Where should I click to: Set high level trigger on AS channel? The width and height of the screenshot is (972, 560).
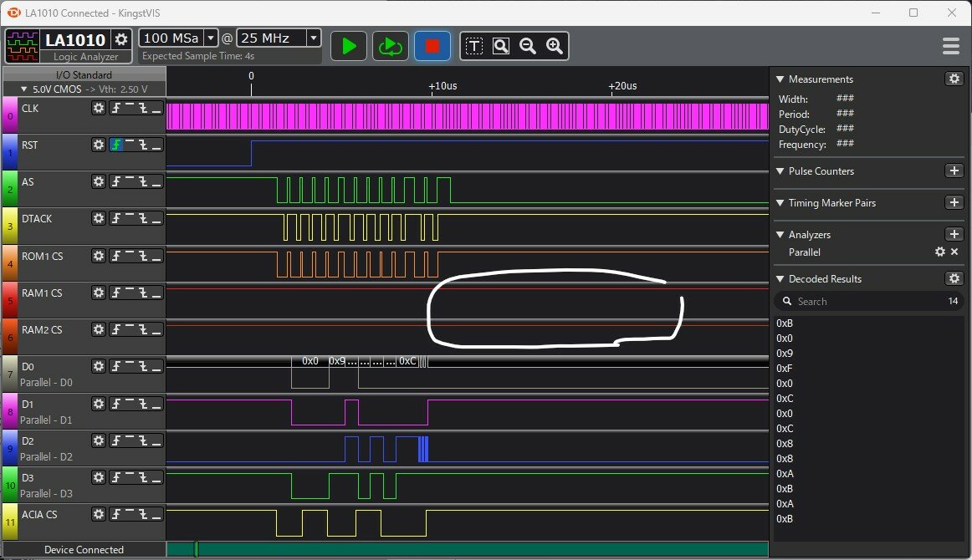(130, 181)
